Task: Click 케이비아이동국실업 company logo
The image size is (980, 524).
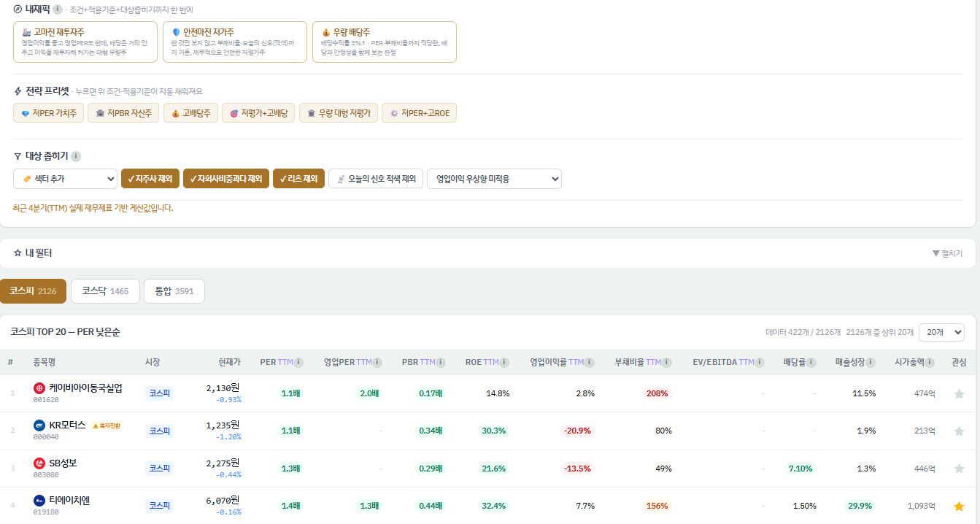Action: pyautogui.click(x=39, y=388)
